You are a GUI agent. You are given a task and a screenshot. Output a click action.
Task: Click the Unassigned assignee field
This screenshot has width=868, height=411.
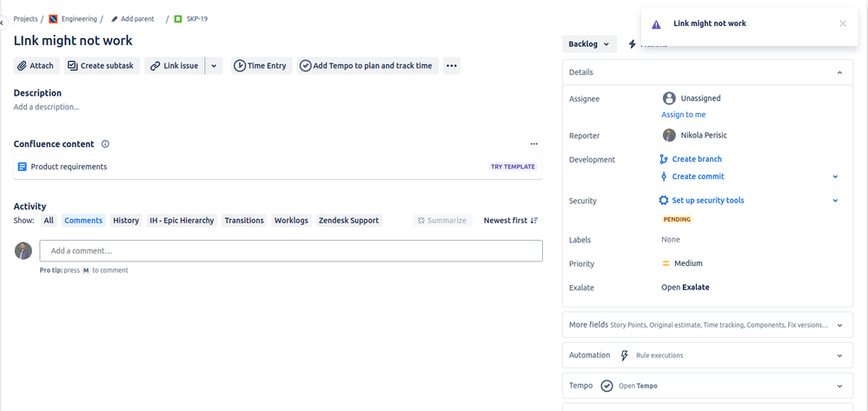[x=692, y=98]
